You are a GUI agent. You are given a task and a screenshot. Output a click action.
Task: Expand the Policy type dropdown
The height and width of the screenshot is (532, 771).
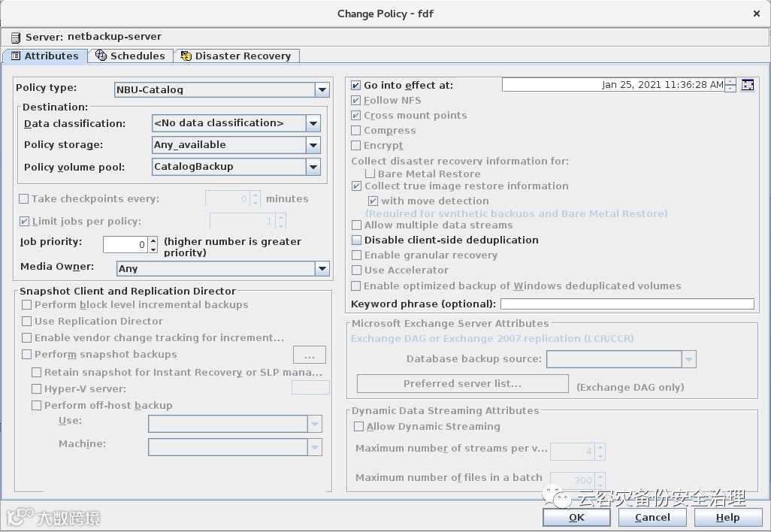click(322, 89)
